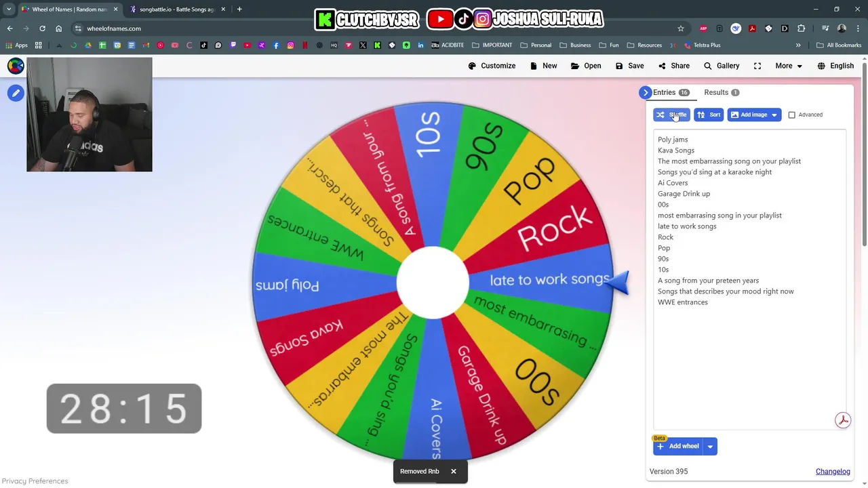Click the wheelofnames.com address bar

380,28
